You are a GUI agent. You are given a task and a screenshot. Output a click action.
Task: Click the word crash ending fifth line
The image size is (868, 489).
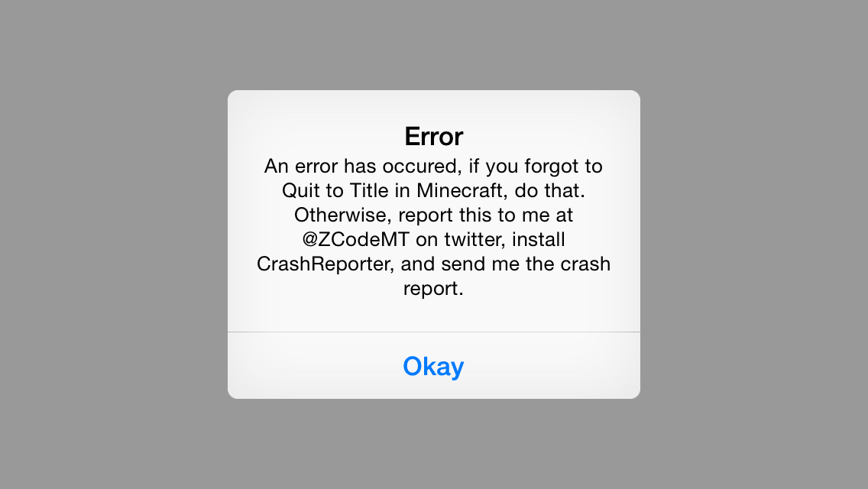[x=585, y=264]
